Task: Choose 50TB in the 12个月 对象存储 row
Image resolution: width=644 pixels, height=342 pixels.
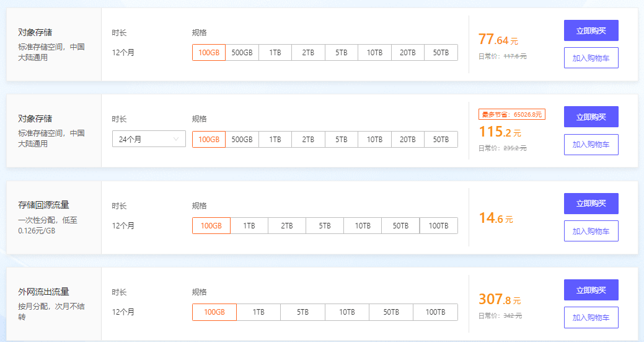Action: point(441,53)
